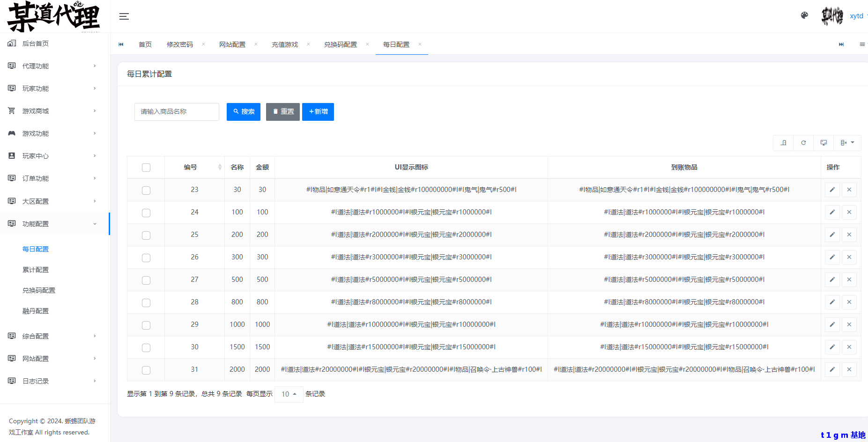Focus the 请输入商品名称 search field

(177, 112)
